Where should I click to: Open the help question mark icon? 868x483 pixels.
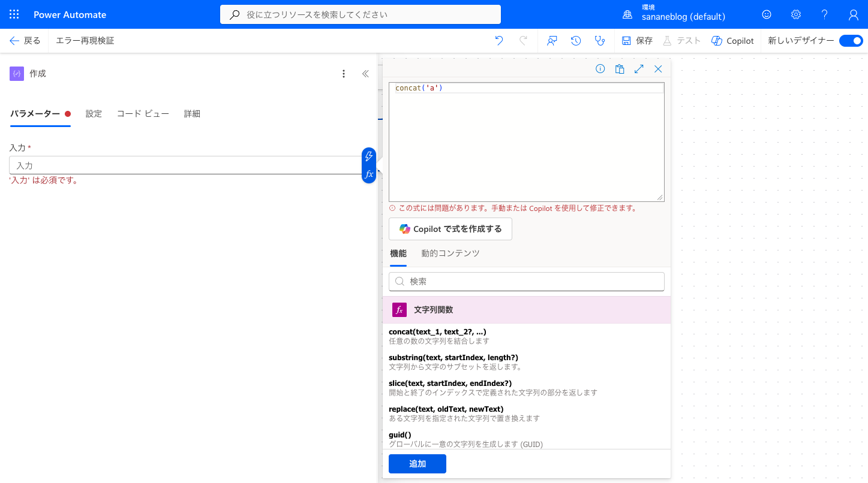pos(825,14)
